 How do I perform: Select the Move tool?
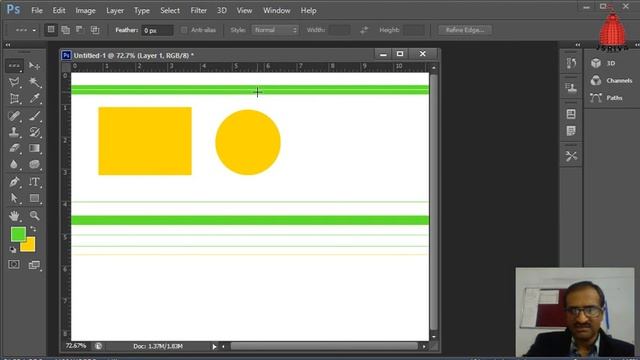click(34, 66)
